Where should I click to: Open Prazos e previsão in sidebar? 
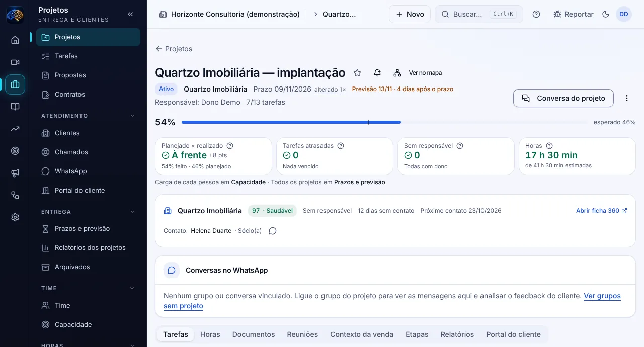point(88,229)
